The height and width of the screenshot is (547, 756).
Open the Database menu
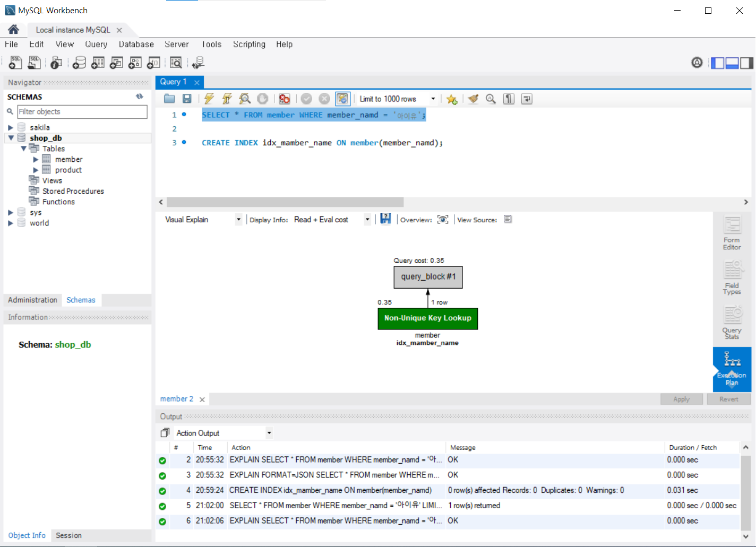[136, 45]
